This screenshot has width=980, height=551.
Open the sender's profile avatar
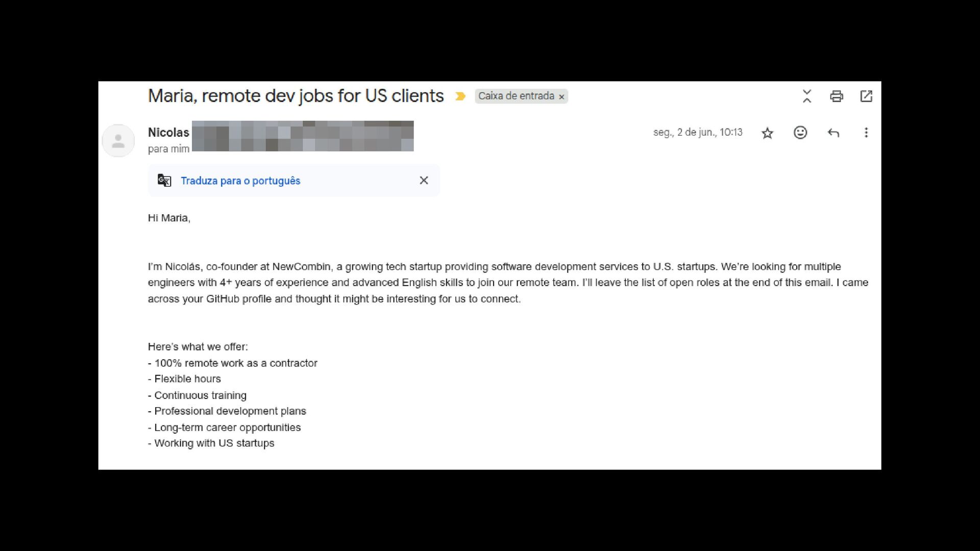click(118, 140)
